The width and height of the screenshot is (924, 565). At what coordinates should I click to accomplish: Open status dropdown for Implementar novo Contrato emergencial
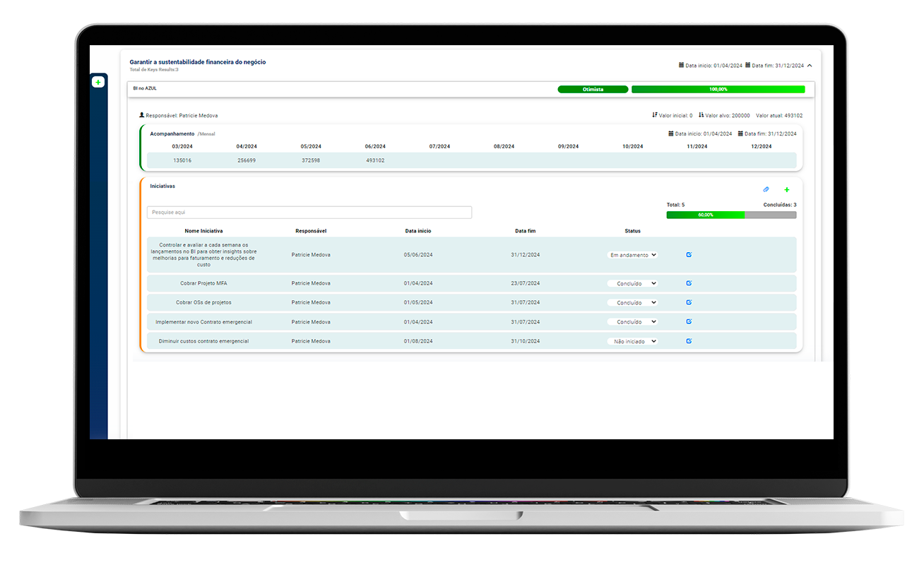coord(632,322)
